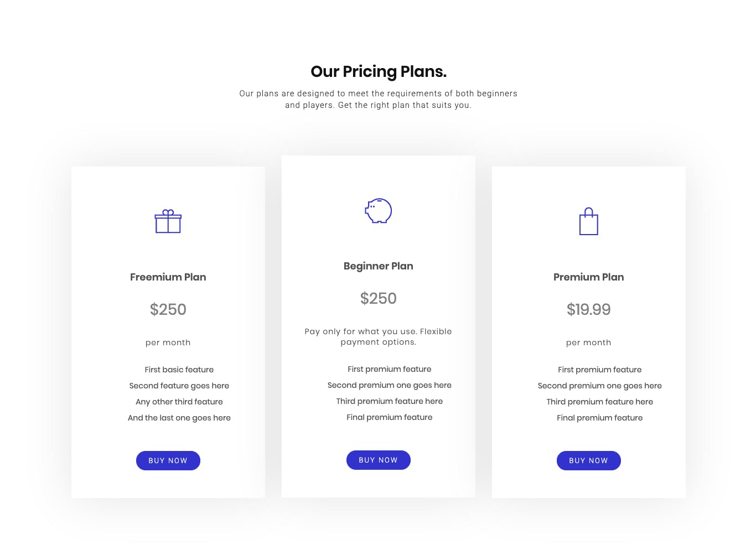Click the $19.99 price on Premium Plan
756x550 pixels.
589,309
